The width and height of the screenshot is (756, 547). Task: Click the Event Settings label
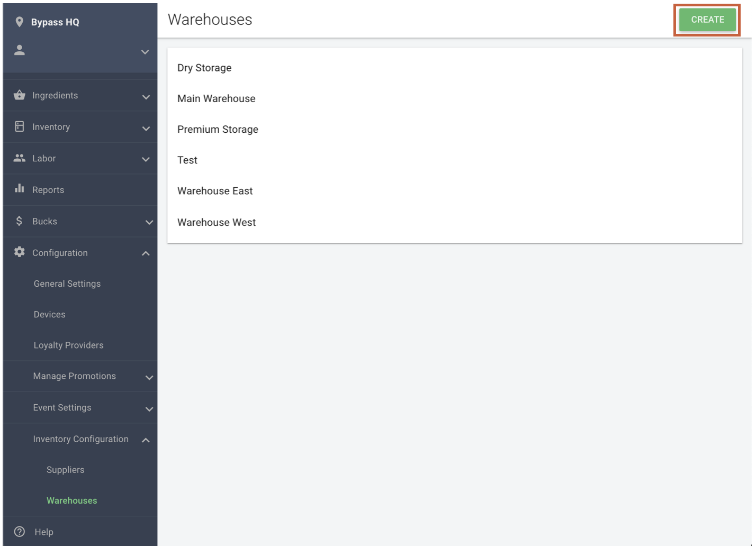tap(62, 407)
